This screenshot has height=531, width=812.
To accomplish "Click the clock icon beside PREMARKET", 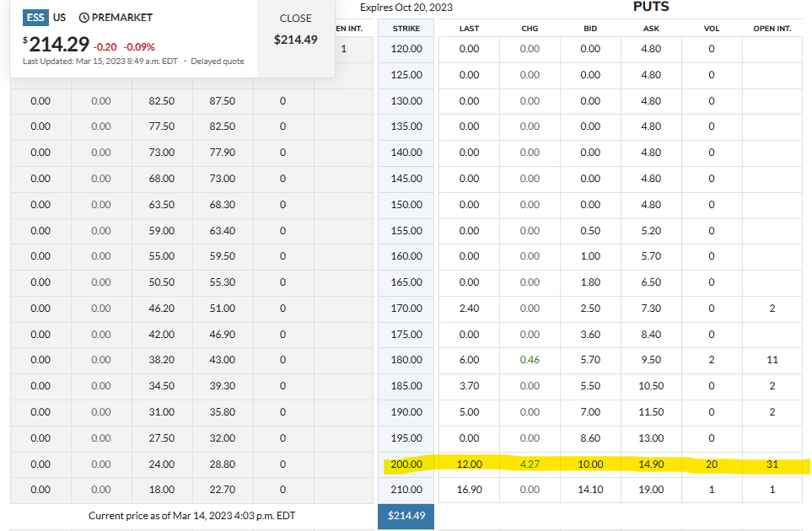I will (83, 18).
